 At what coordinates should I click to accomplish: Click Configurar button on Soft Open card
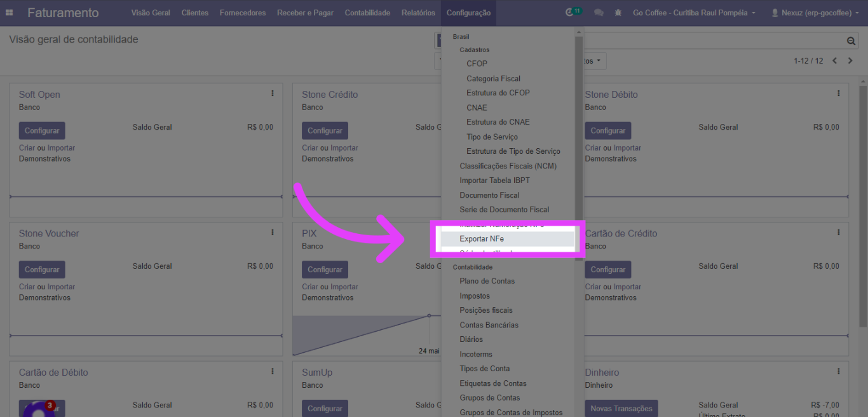pos(42,131)
